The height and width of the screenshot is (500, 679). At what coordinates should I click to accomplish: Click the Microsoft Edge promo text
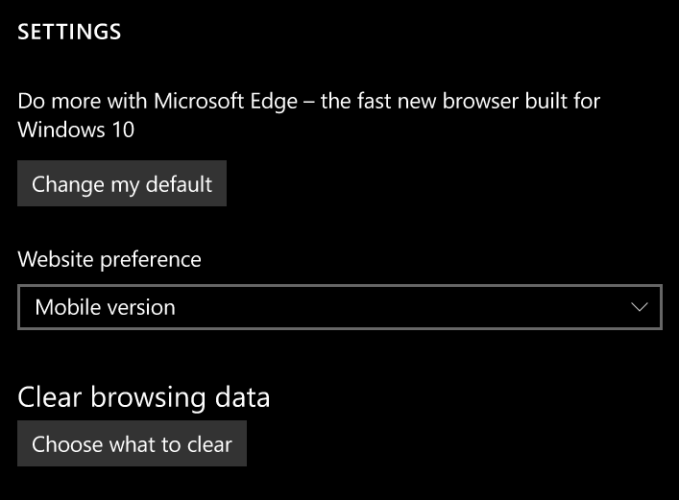(x=309, y=115)
